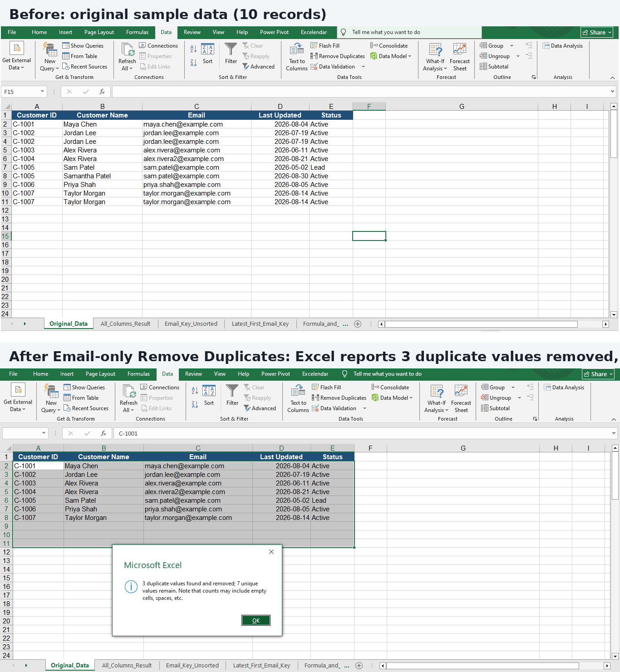The image size is (620, 672).
Task: Click the Filter funnel in the top window
Action: click(231, 54)
